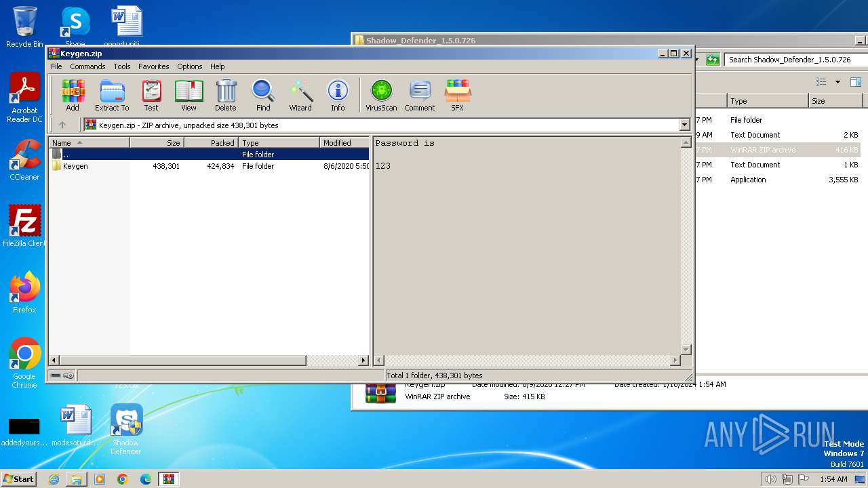Open the Options menu
The image size is (868, 488).
(190, 66)
